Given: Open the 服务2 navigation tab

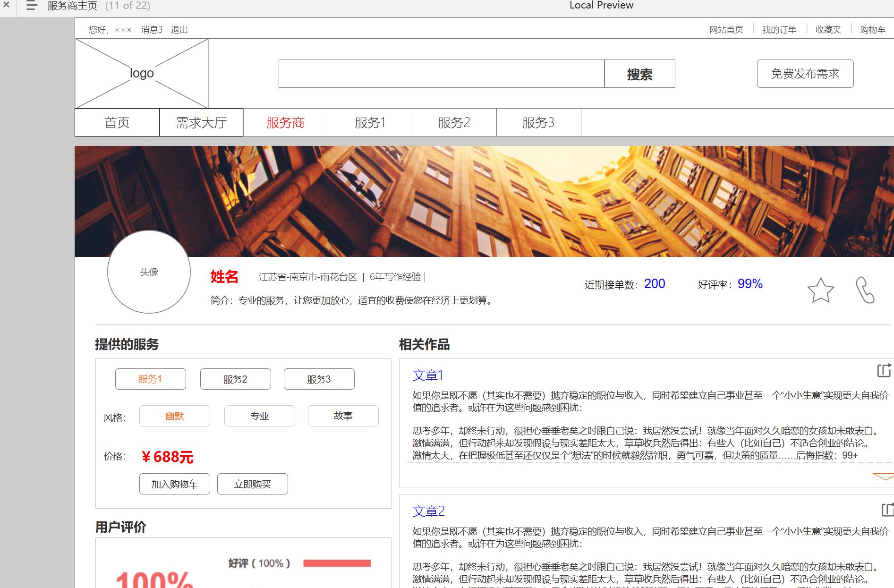Looking at the screenshot, I should coord(454,122).
